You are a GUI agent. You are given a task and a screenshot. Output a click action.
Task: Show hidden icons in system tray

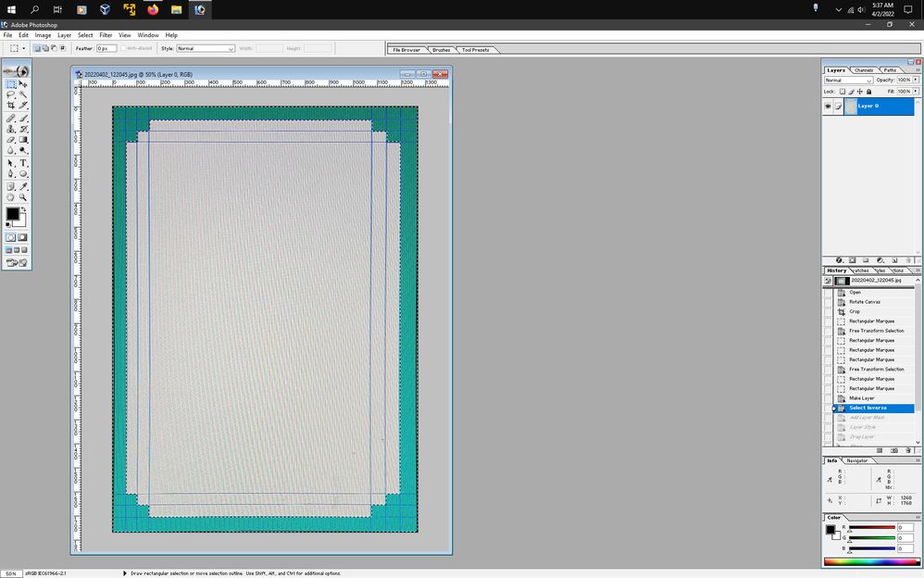click(x=838, y=9)
